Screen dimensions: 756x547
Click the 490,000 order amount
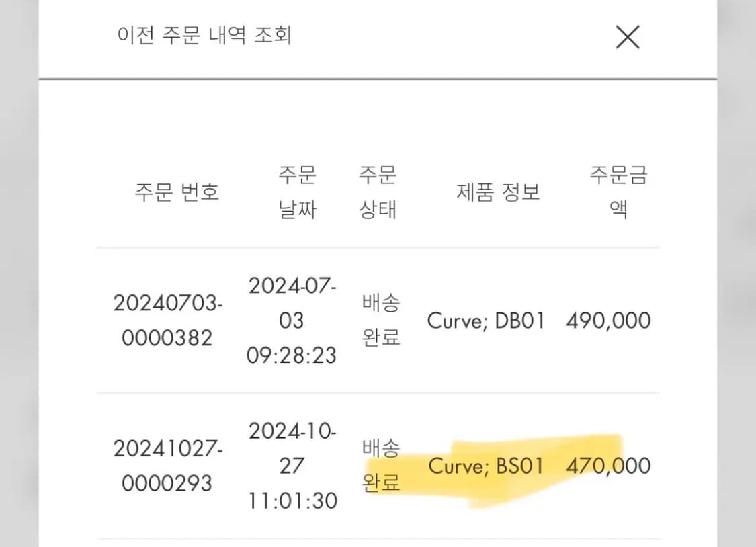pos(605,321)
